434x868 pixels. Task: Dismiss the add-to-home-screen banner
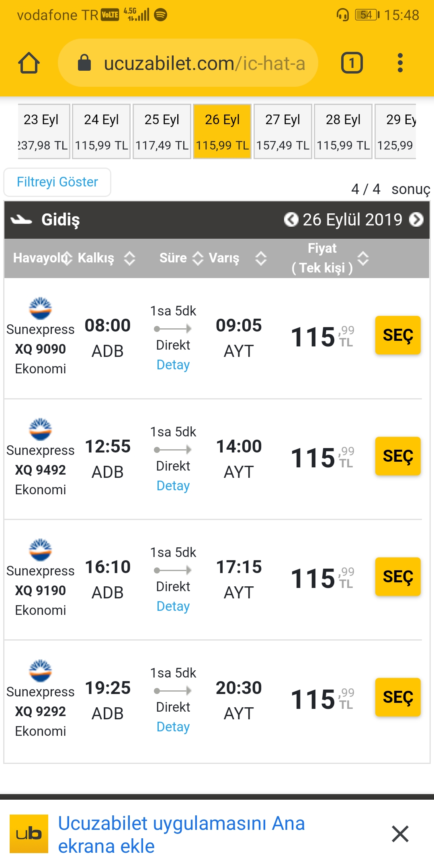pos(400,834)
